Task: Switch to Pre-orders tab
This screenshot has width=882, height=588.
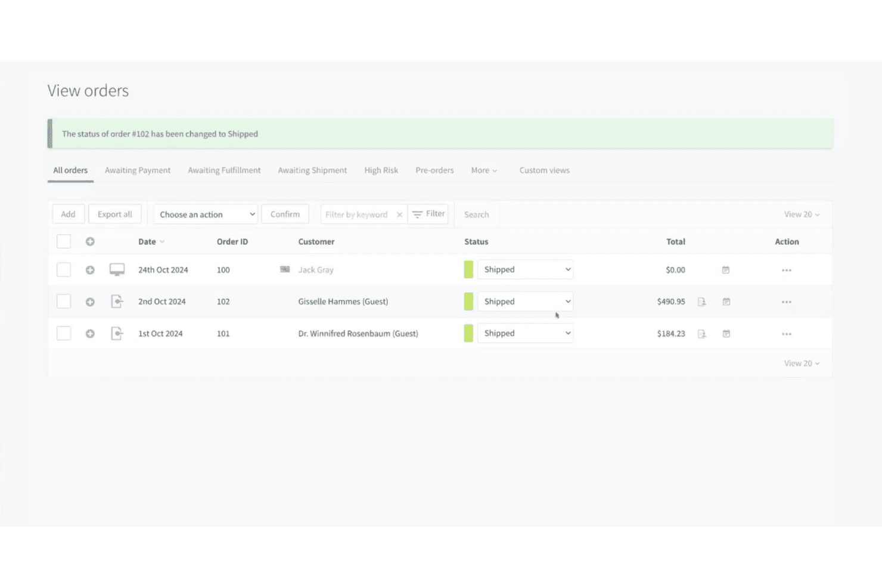Action: pyautogui.click(x=434, y=170)
